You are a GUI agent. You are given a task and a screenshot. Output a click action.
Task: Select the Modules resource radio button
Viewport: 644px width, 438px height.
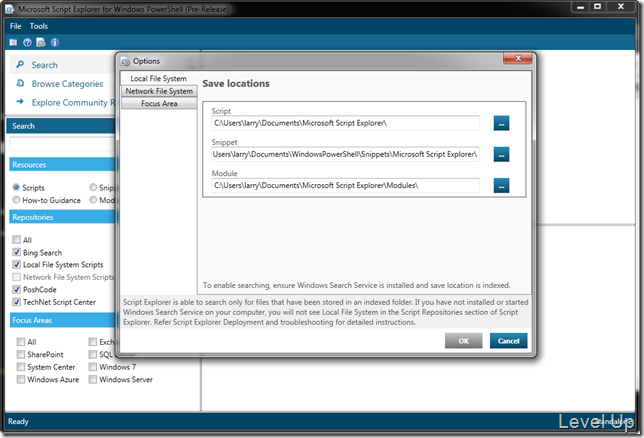click(93, 200)
